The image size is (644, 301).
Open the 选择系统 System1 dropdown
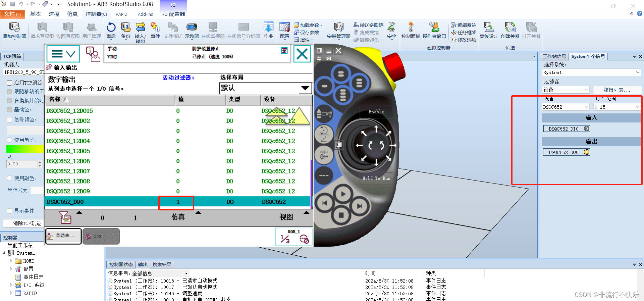point(591,72)
